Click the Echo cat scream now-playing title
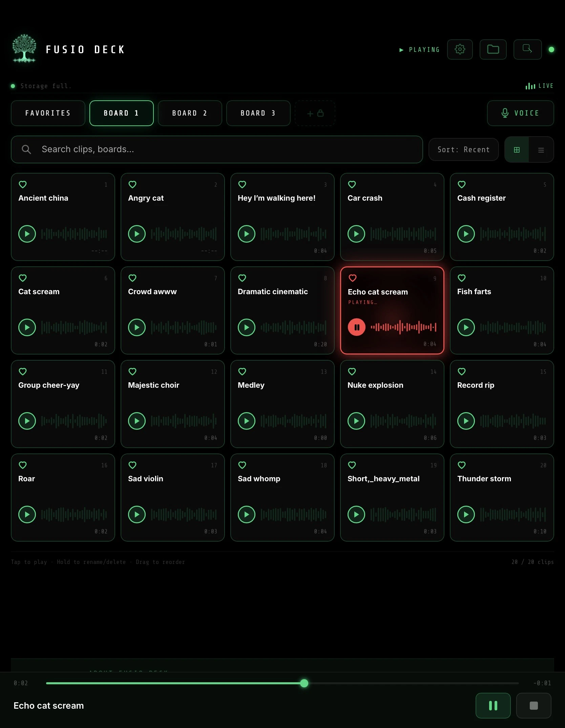Viewport: 565px width, 728px height. [x=49, y=706]
